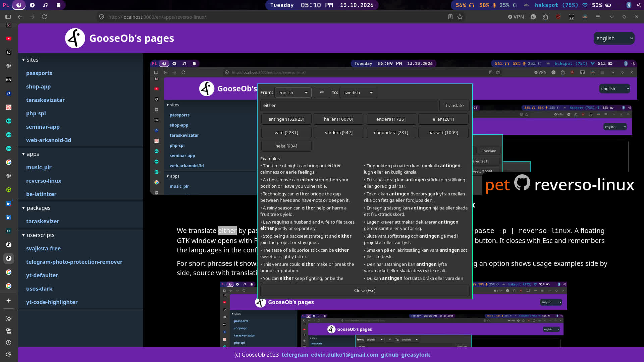Open the browser hamburger menu
Screen dimensions: 644x362
(x=598, y=17)
